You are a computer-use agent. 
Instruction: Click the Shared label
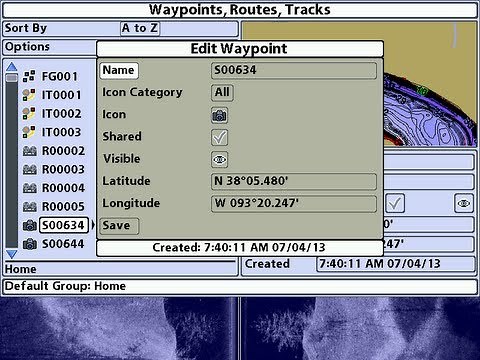pos(122,137)
